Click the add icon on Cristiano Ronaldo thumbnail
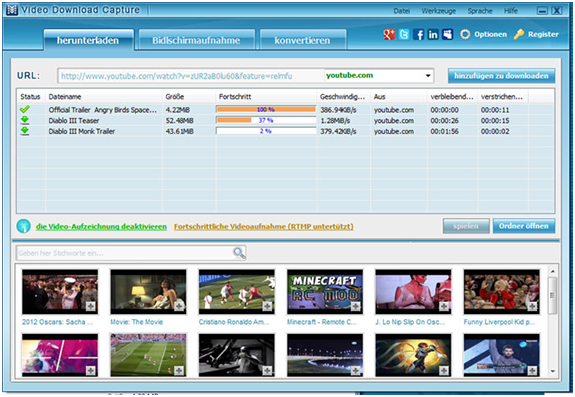The height and width of the screenshot is (397, 575). pyautogui.click(x=267, y=306)
